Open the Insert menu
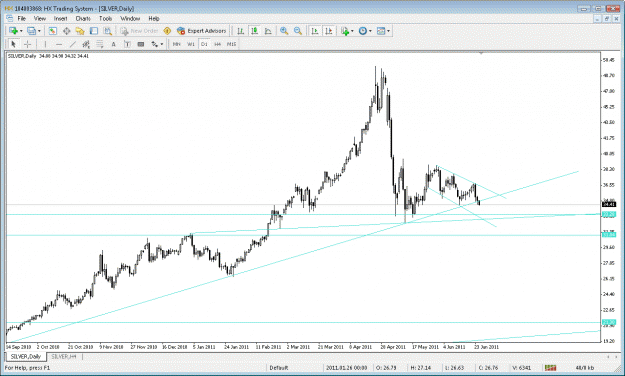The width and height of the screenshot is (625, 376). pyautogui.click(x=61, y=18)
